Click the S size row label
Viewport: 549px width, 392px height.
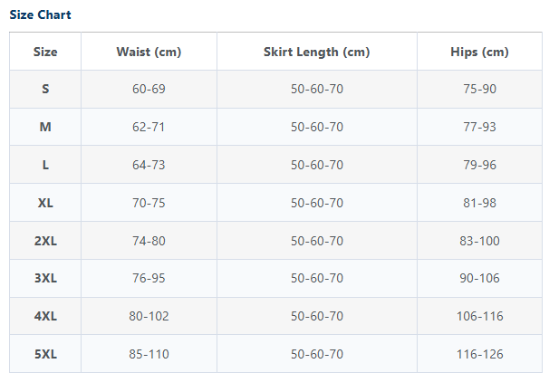point(45,89)
